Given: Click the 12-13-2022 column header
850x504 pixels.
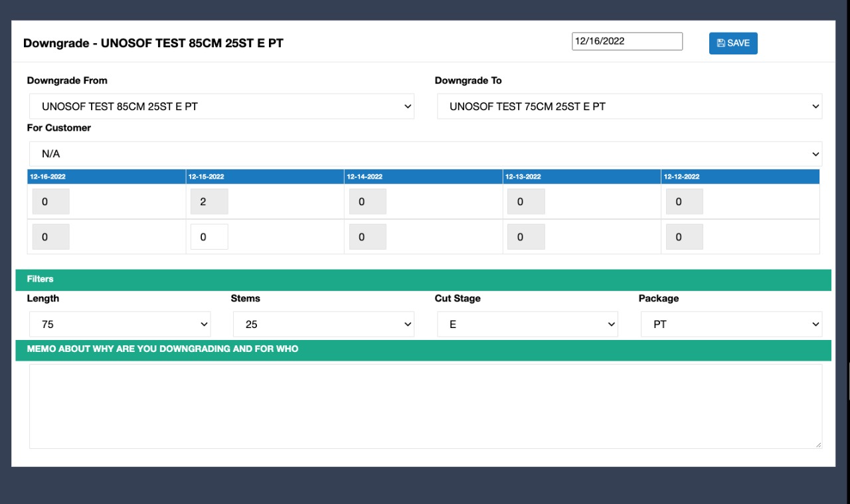Looking at the screenshot, I should click(582, 177).
